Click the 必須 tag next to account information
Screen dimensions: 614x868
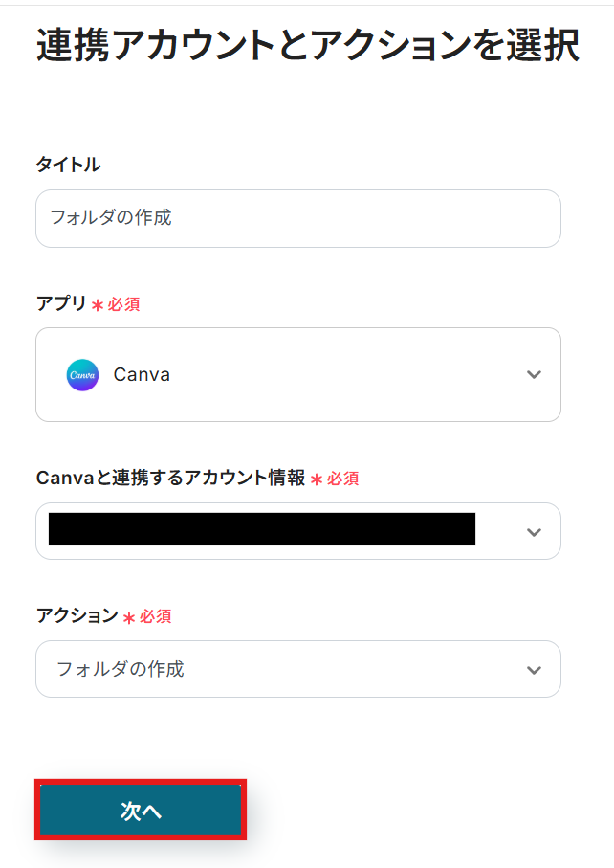343,479
